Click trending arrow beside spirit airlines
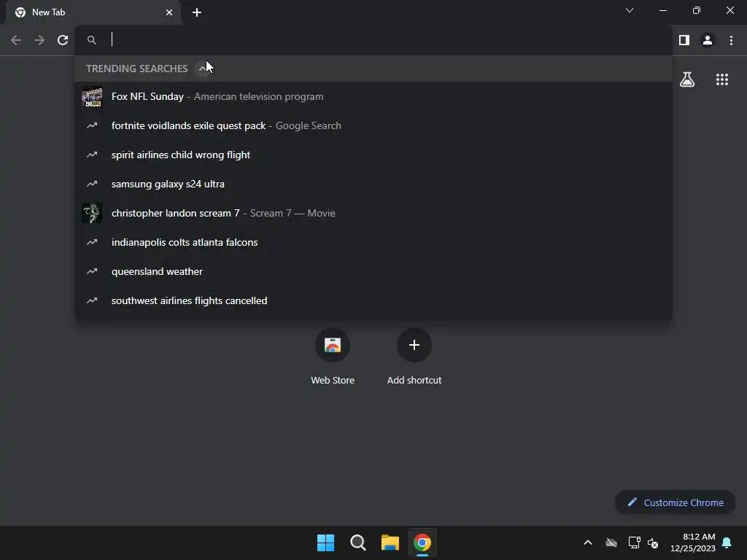The width and height of the screenshot is (747, 560). (92, 155)
